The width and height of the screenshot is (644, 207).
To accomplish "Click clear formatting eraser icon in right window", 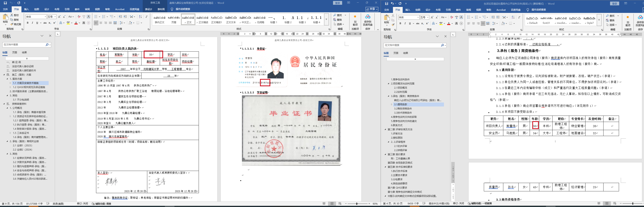I will (451, 17).
